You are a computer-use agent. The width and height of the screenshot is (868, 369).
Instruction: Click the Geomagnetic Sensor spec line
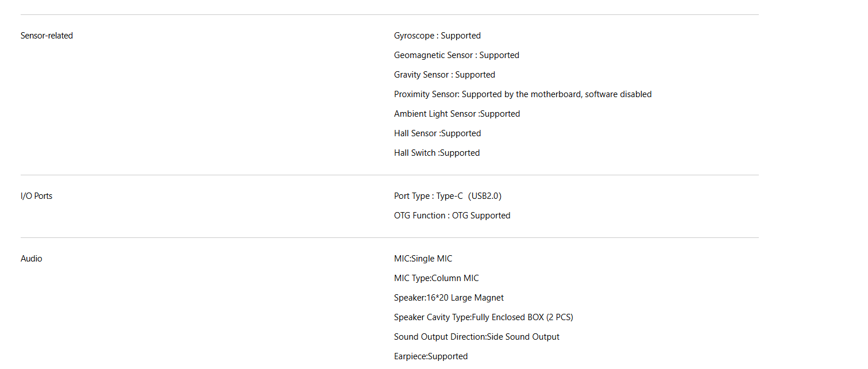click(x=456, y=55)
